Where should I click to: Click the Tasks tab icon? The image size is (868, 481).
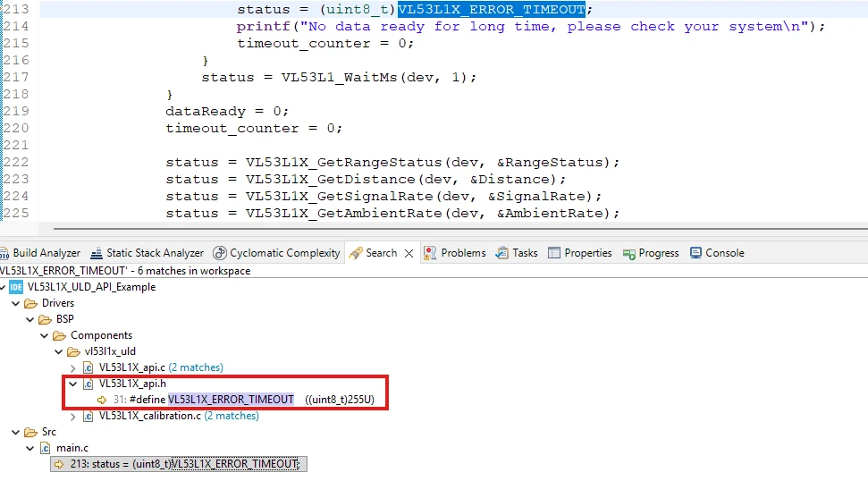(x=501, y=253)
